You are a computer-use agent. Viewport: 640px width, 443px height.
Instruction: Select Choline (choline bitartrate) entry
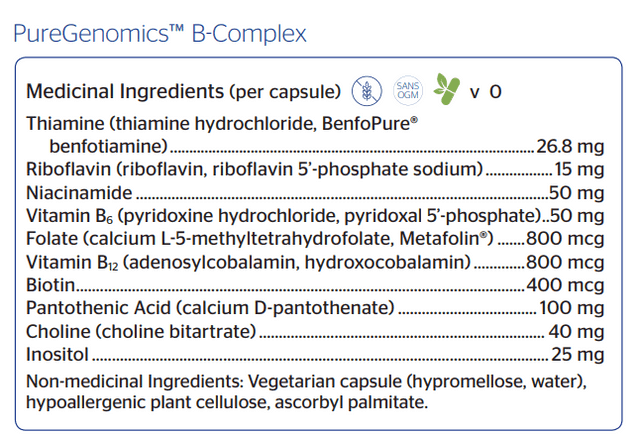point(315,331)
